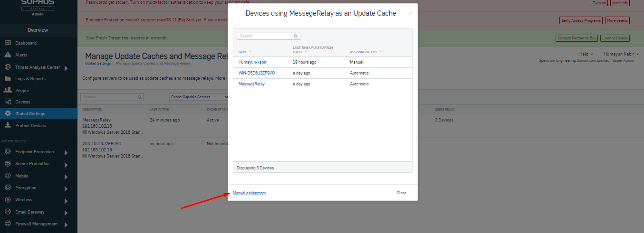Click the Devices monitor icon
644x233 pixels.
8,102
